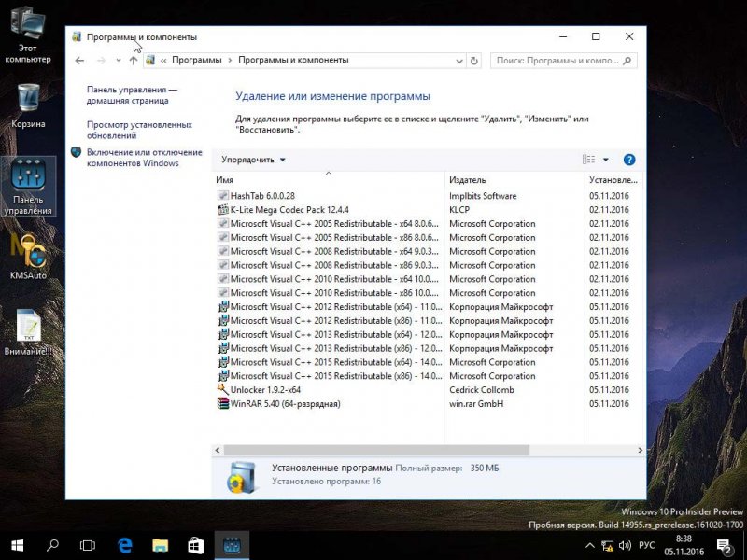Screen dimensions: 747x560
Task: Sort by the Имя column header
Action: pyautogui.click(x=328, y=179)
